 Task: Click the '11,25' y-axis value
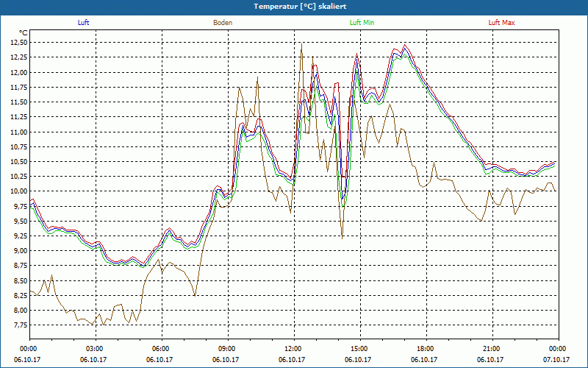coord(19,117)
